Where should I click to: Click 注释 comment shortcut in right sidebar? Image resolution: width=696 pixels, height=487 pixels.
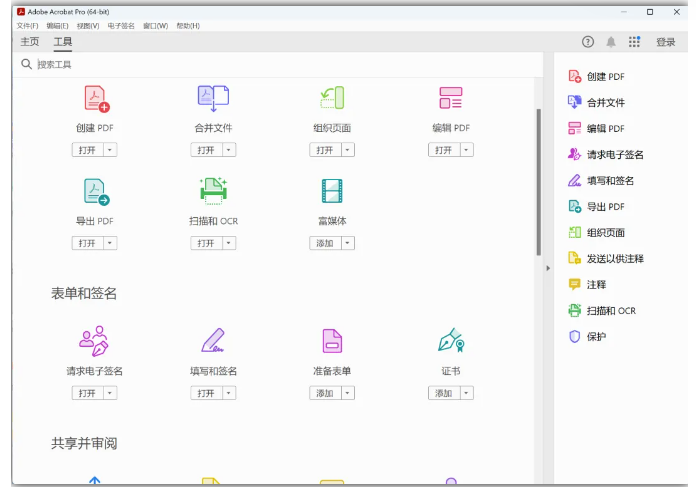(587, 285)
